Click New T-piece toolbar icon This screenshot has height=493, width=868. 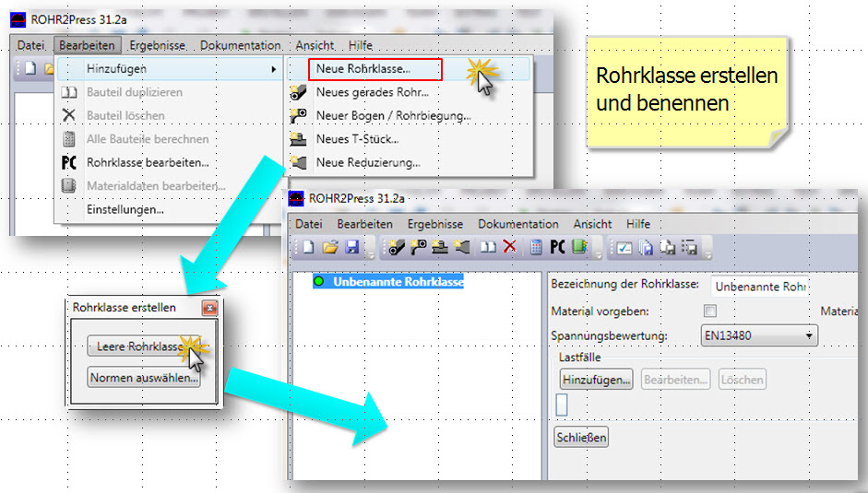click(x=440, y=247)
